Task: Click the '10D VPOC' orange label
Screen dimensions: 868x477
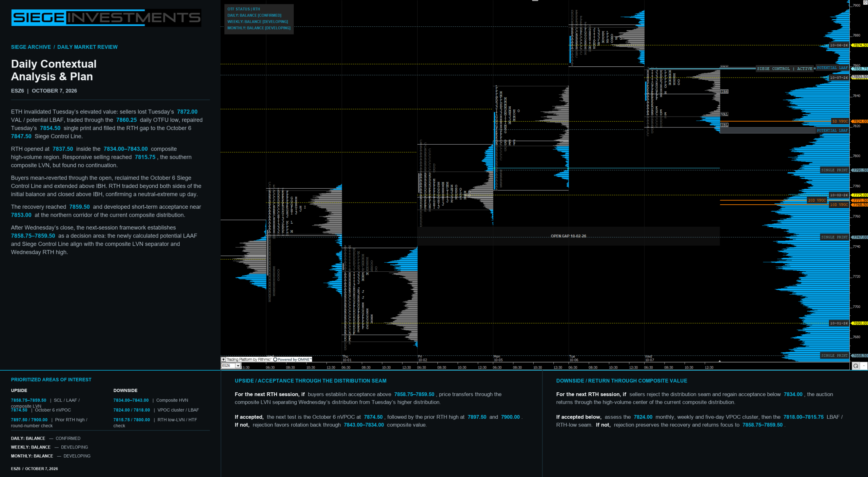Action: coord(839,205)
